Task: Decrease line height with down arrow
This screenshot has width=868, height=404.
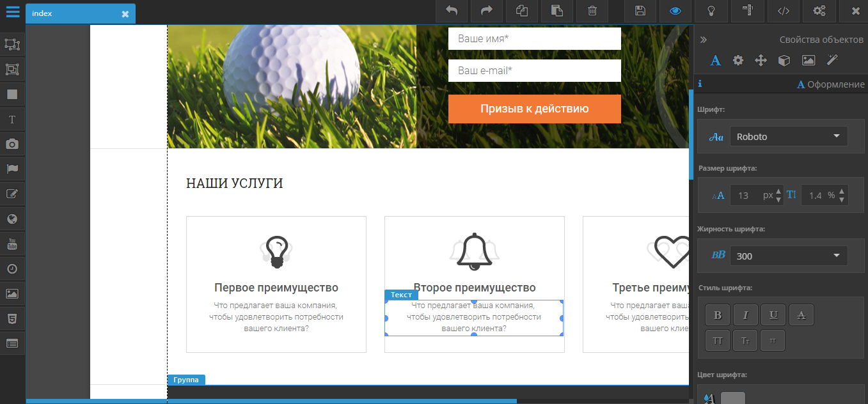Action: tap(843, 199)
